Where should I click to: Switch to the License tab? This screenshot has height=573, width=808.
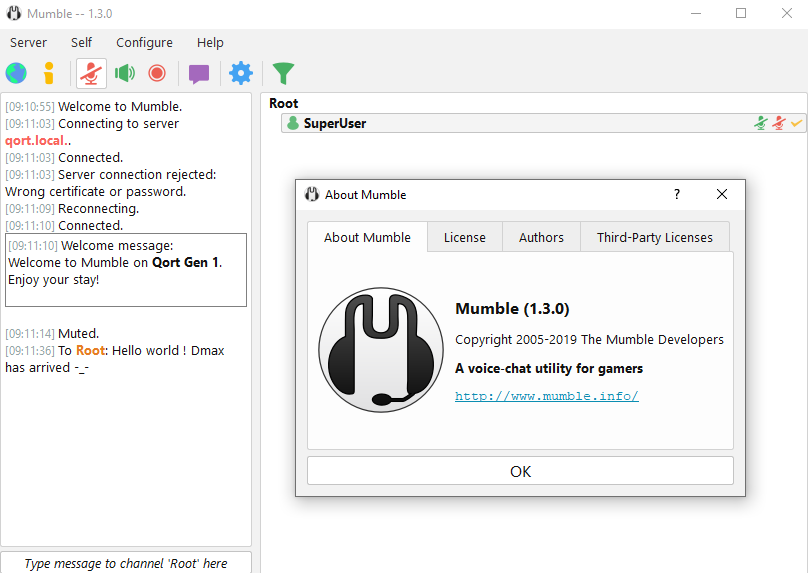[x=465, y=238]
